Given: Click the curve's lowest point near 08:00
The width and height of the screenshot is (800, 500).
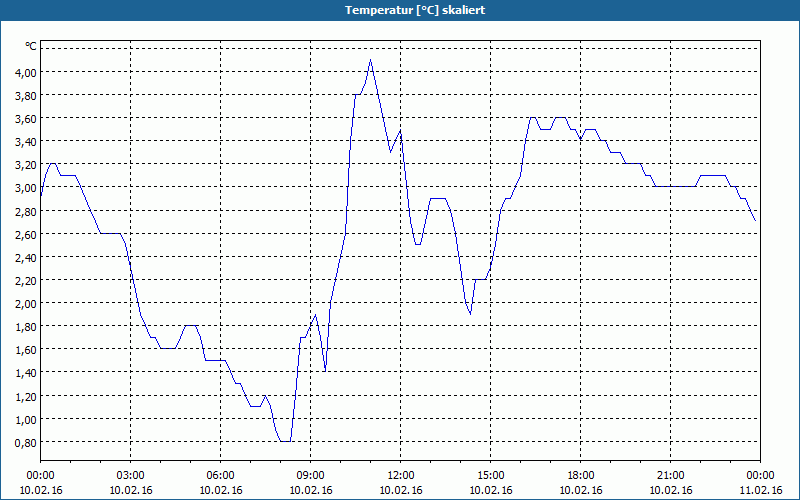Looking at the screenshot, I should pyautogui.click(x=285, y=441).
